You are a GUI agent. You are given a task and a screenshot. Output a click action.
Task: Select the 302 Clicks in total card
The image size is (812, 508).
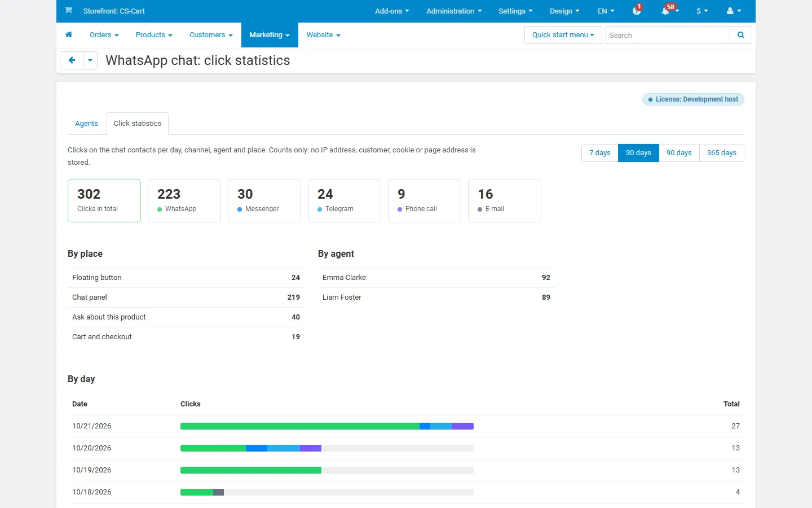[x=104, y=200]
